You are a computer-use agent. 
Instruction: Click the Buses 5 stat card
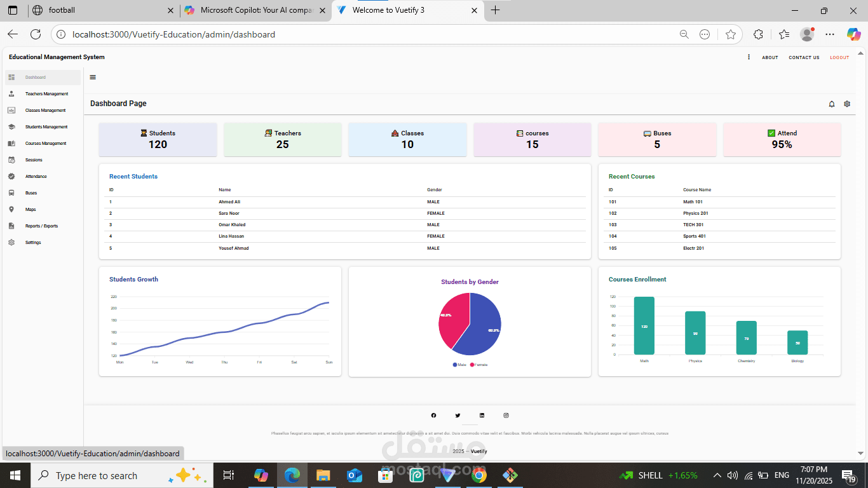(x=657, y=139)
